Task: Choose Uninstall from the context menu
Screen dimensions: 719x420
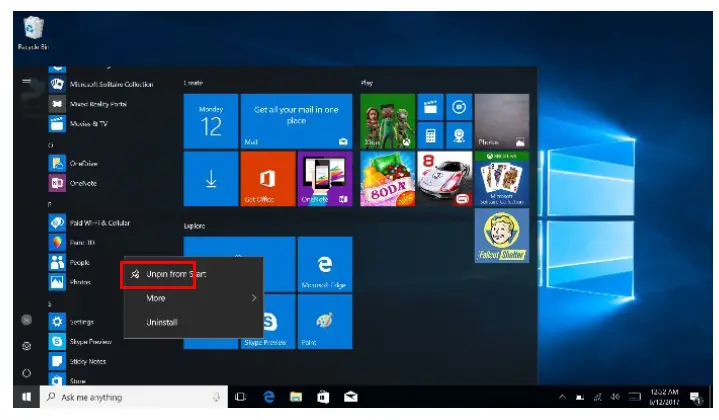Action: coord(194,322)
